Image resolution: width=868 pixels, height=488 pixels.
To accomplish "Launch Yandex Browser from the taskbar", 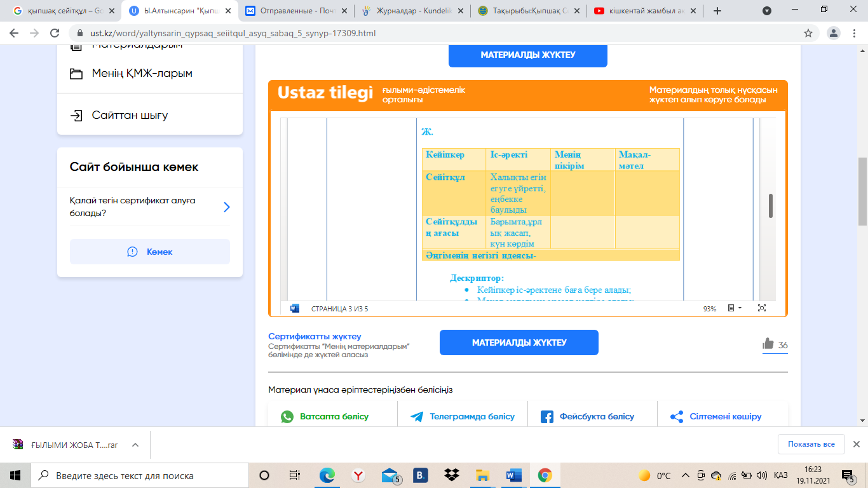I will pos(358,475).
